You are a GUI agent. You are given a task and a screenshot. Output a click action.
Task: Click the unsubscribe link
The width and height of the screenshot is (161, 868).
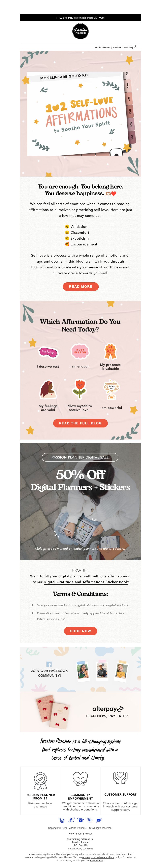[97, 861]
